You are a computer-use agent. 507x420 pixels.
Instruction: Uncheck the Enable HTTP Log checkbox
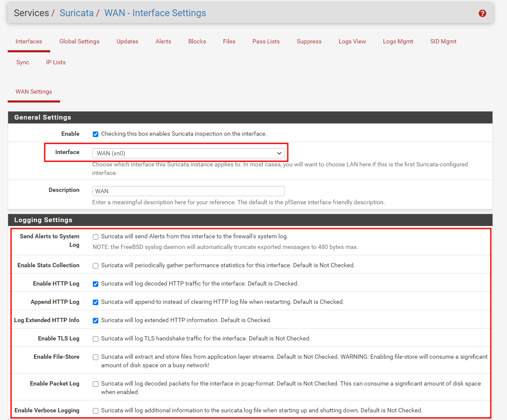(x=95, y=284)
